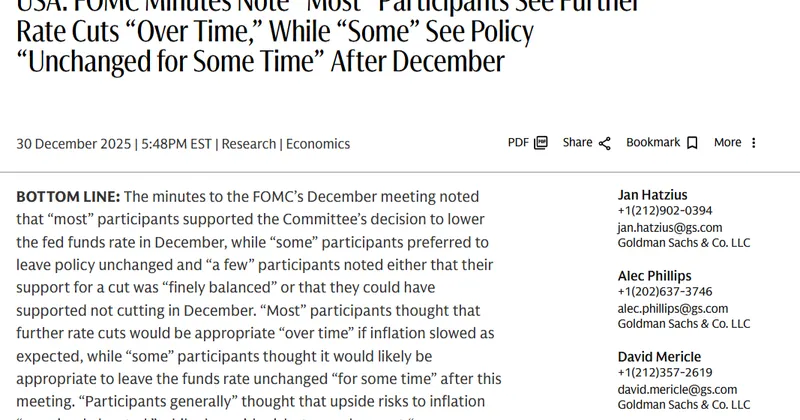Click Goldman Sachs affiliation under Jan Hatzius
Screen dimensions: 800x420
pyautogui.click(x=683, y=243)
